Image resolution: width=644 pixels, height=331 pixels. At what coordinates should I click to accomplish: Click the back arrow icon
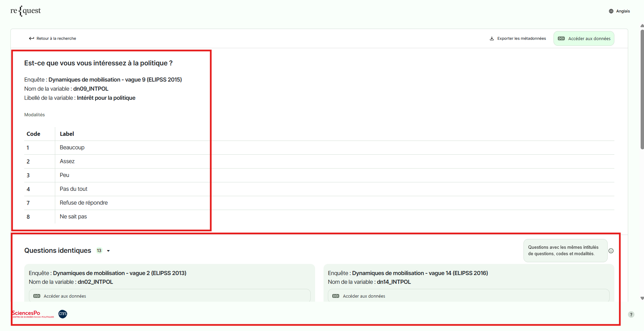[x=31, y=38]
